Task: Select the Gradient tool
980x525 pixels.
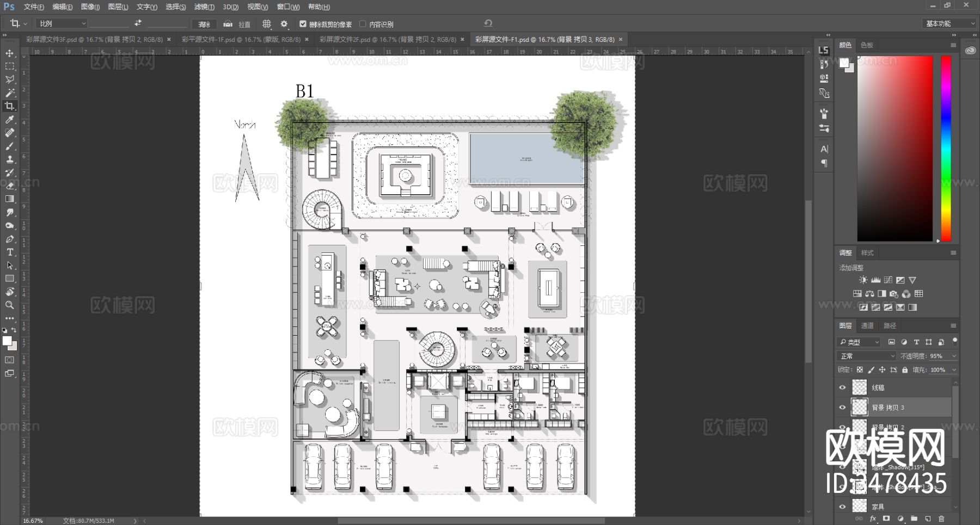Action: 10,199
